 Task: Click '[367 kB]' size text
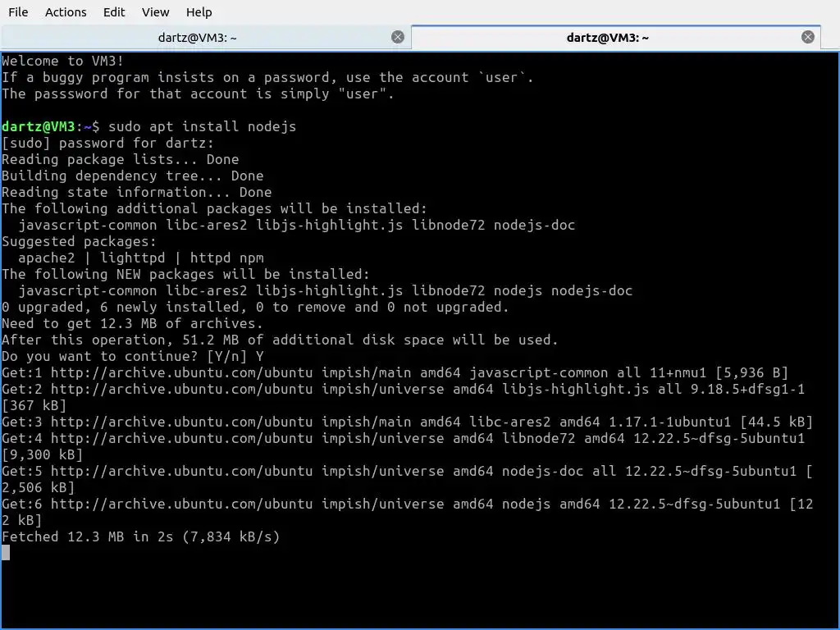[34, 405]
